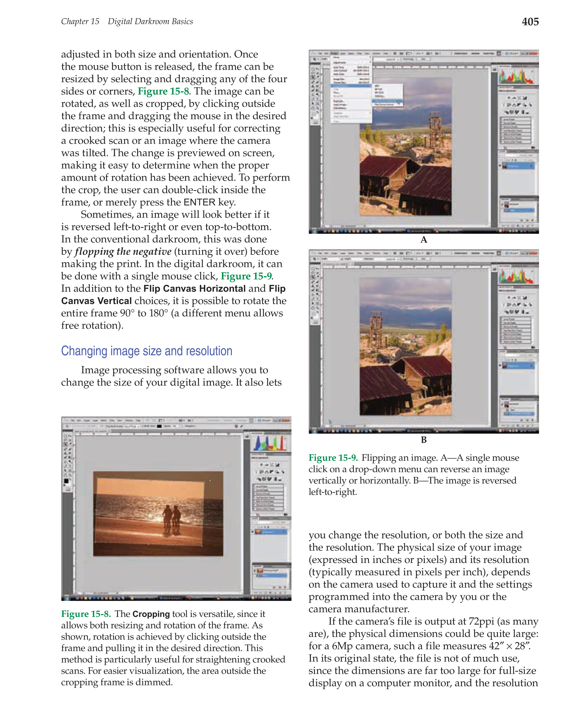Click Essentials workspace button in screenshot A
The width and height of the screenshot is (566, 728).
click(461, 53)
